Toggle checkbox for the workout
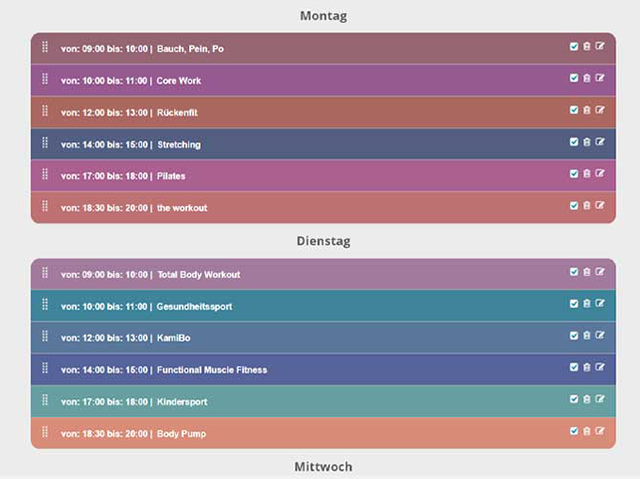640x479 pixels. click(x=574, y=205)
